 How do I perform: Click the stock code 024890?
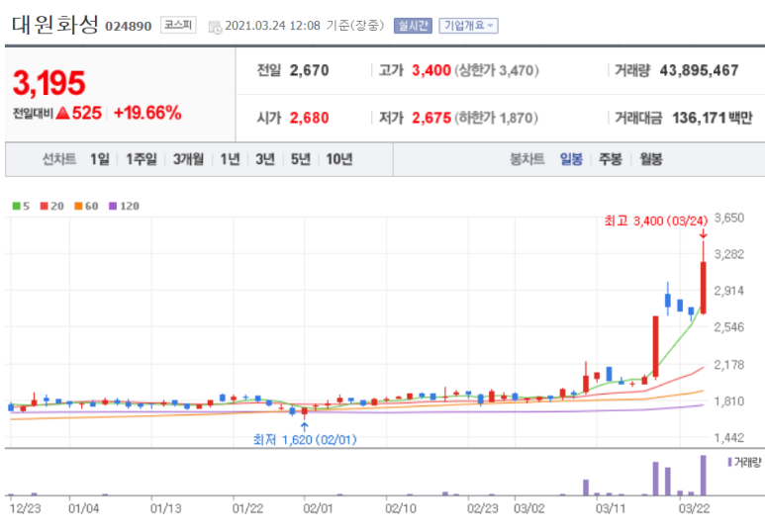pos(129,26)
